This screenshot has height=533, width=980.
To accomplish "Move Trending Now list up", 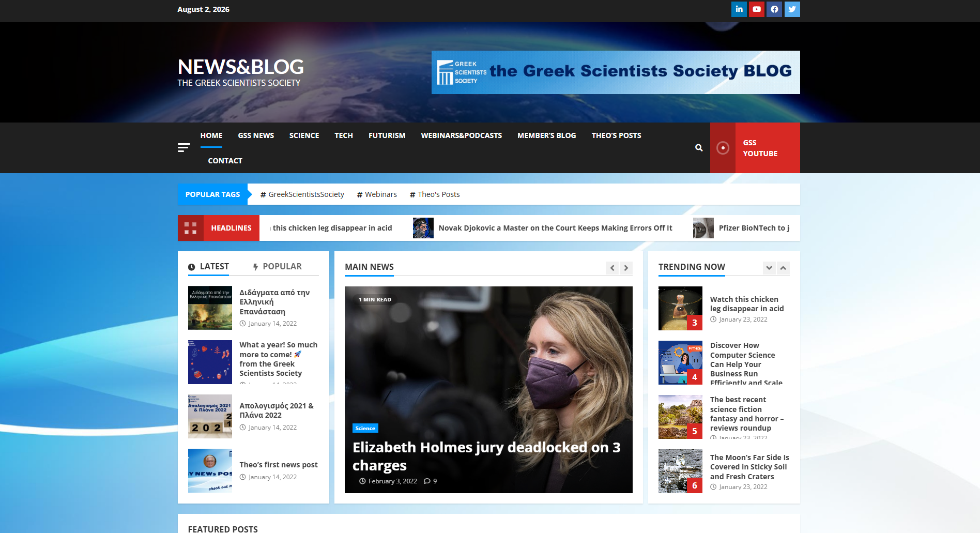I will pyautogui.click(x=783, y=268).
